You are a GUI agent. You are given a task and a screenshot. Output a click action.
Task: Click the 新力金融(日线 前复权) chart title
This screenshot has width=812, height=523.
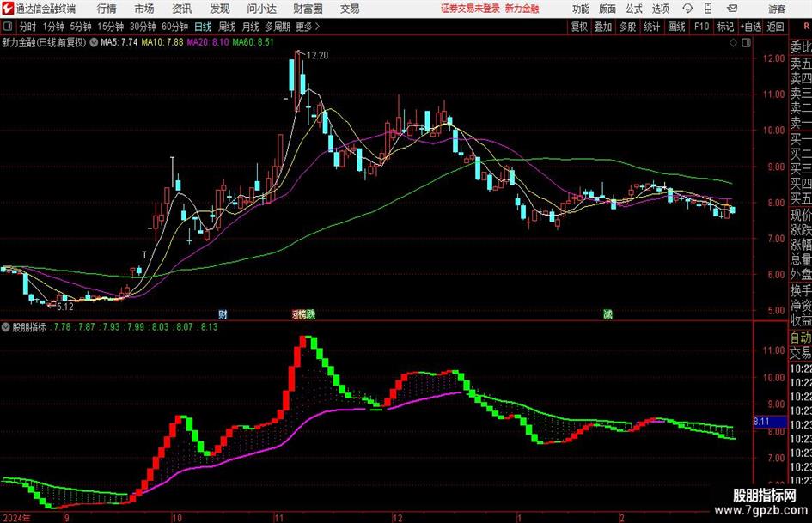click(x=44, y=42)
